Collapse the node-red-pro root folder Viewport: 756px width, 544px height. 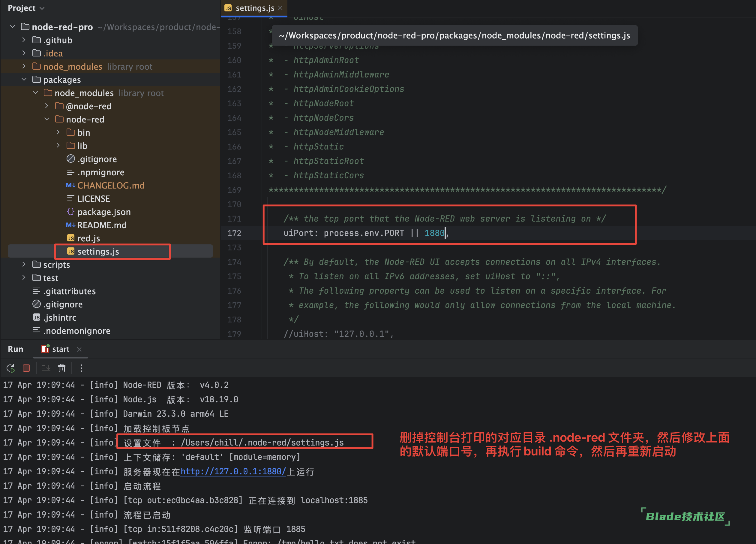tap(12, 26)
